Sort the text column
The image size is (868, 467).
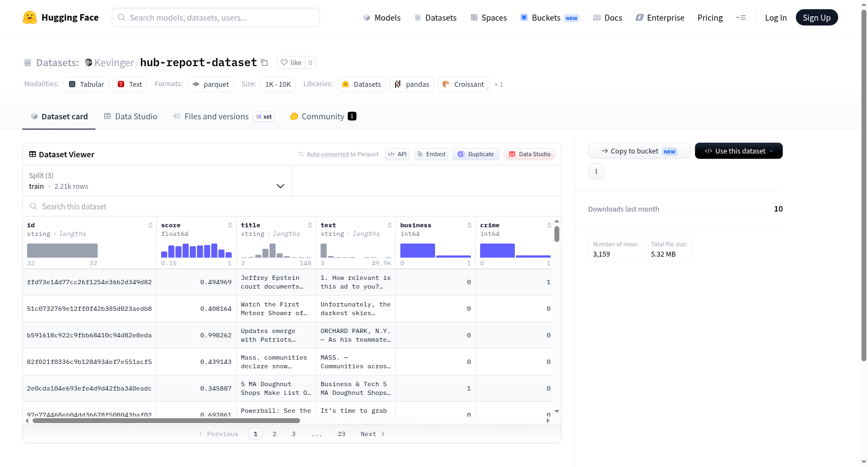390,225
